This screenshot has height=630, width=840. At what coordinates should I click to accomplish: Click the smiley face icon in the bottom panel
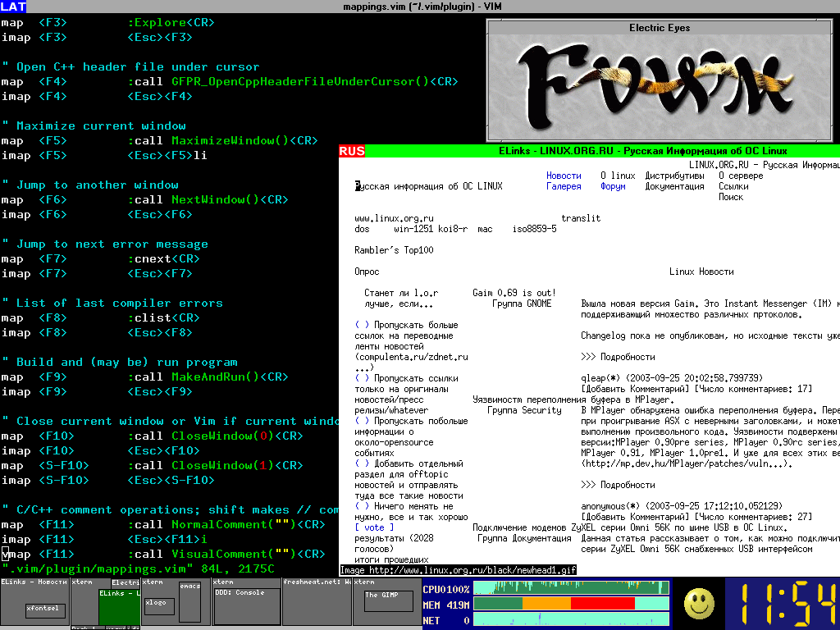point(699,604)
